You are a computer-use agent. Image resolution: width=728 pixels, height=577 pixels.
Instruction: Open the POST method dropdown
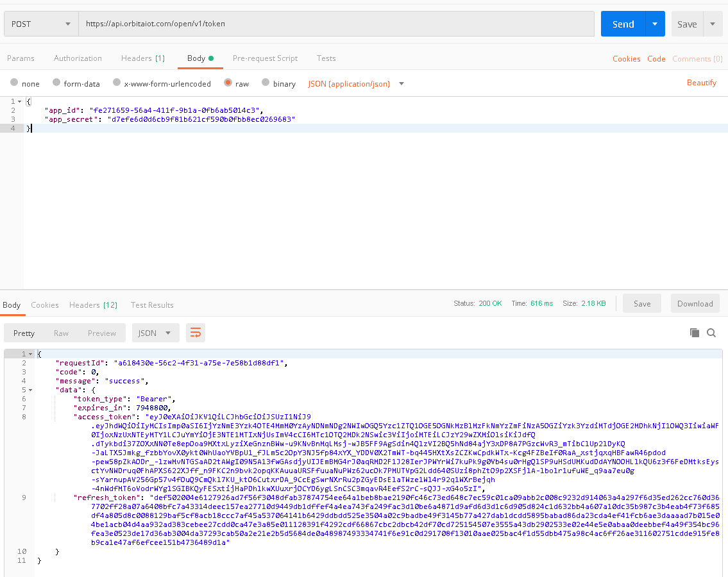[x=40, y=24]
